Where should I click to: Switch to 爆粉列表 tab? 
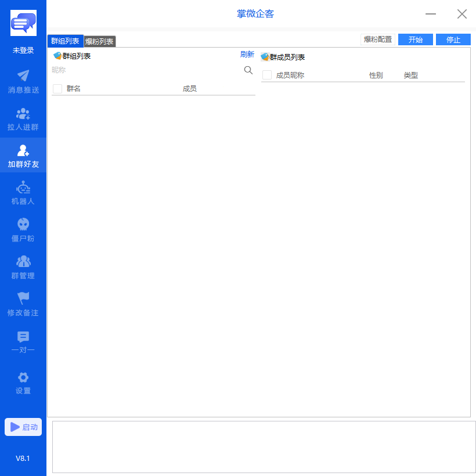(x=100, y=42)
